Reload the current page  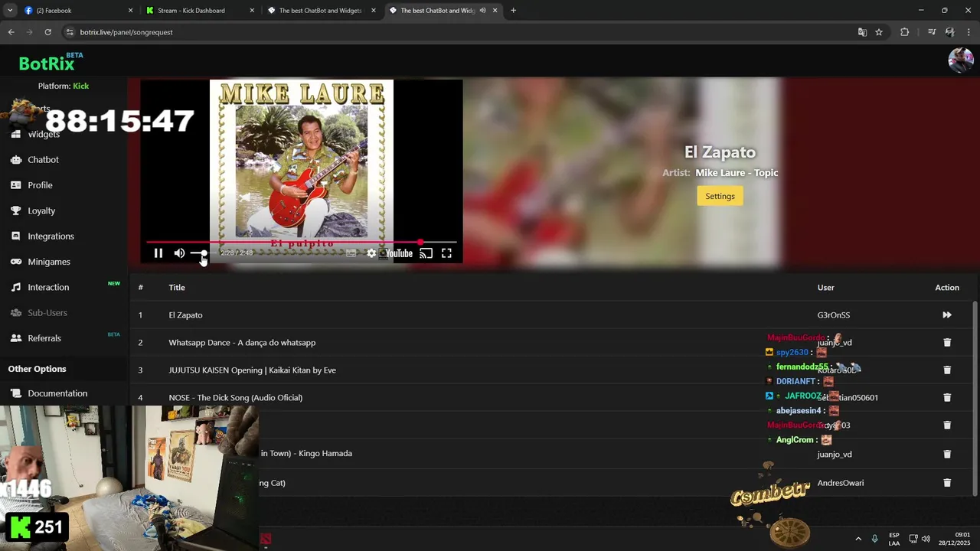click(x=47, y=32)
